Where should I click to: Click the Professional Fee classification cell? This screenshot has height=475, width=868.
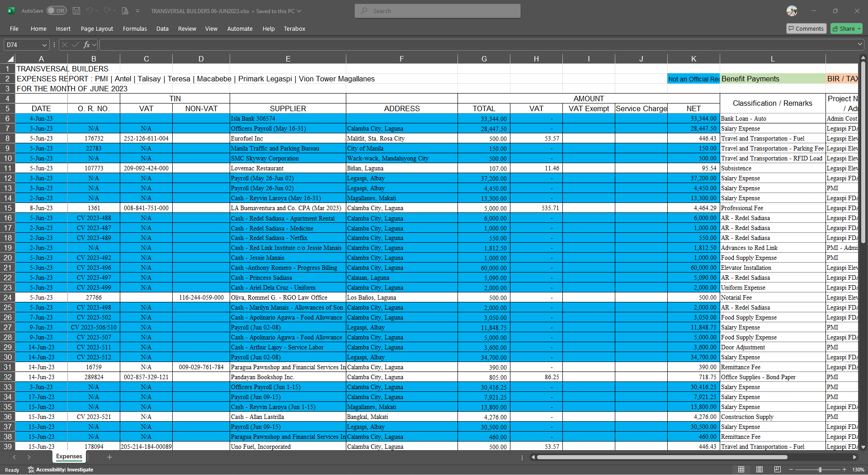point(772,208)
